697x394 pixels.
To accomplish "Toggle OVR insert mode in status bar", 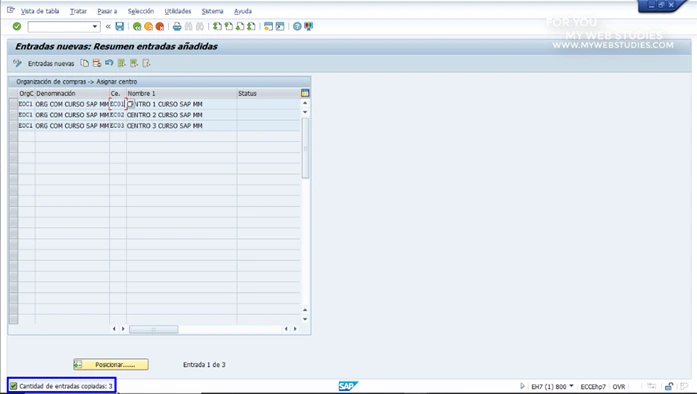I will [x=619, y=387].
